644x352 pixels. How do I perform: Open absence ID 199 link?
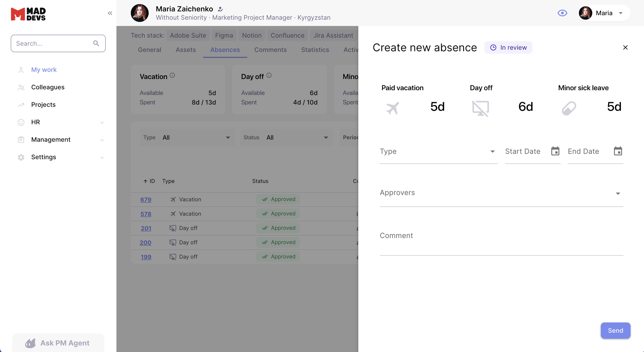146,257
